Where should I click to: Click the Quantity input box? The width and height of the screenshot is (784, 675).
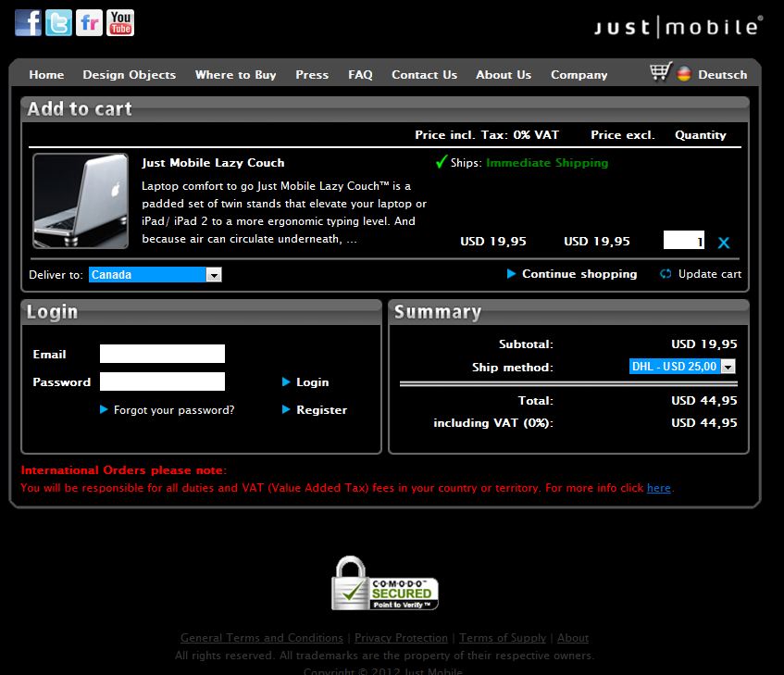683,240
